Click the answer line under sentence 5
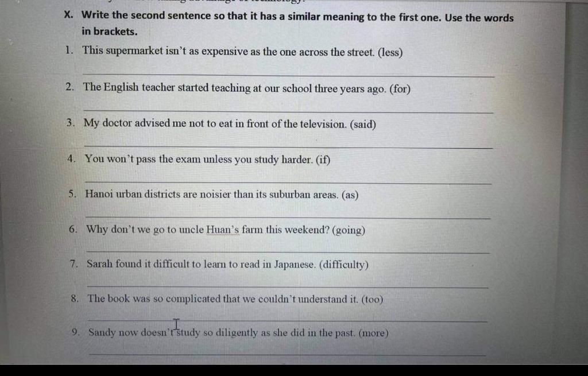This screenshot has height=376, width=588. pyautogui.click(x=288, y=216)
